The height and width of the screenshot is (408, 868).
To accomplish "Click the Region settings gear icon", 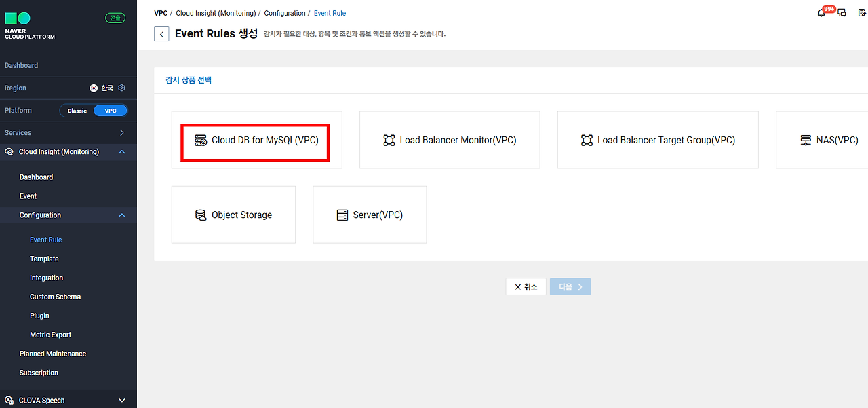I will click(122, 88).
